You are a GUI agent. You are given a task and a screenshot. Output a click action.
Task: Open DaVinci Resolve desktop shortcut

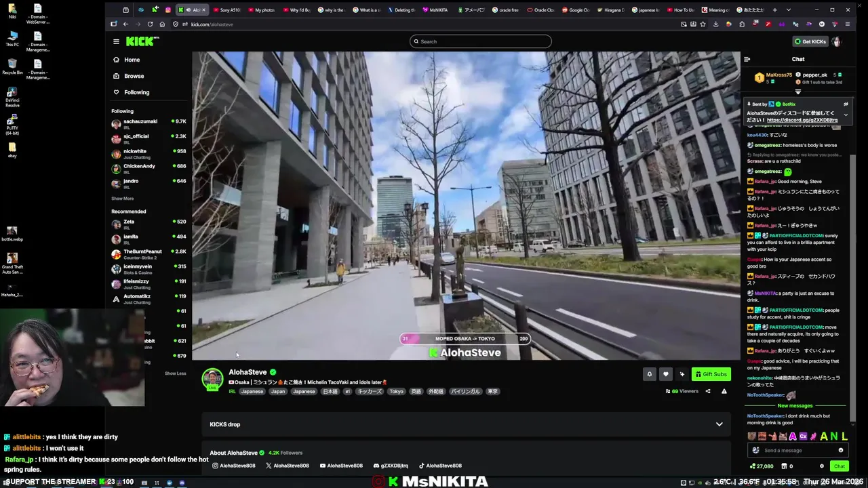12,96
